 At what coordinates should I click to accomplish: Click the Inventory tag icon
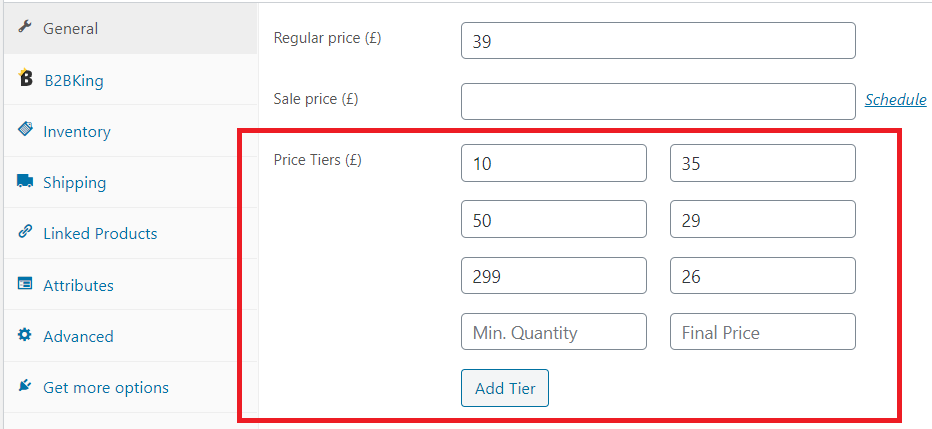[25, 130]
